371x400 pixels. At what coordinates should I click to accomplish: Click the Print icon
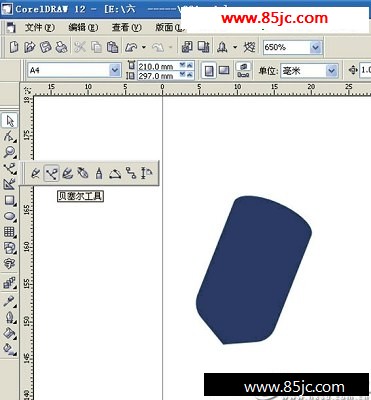point(61,47)
